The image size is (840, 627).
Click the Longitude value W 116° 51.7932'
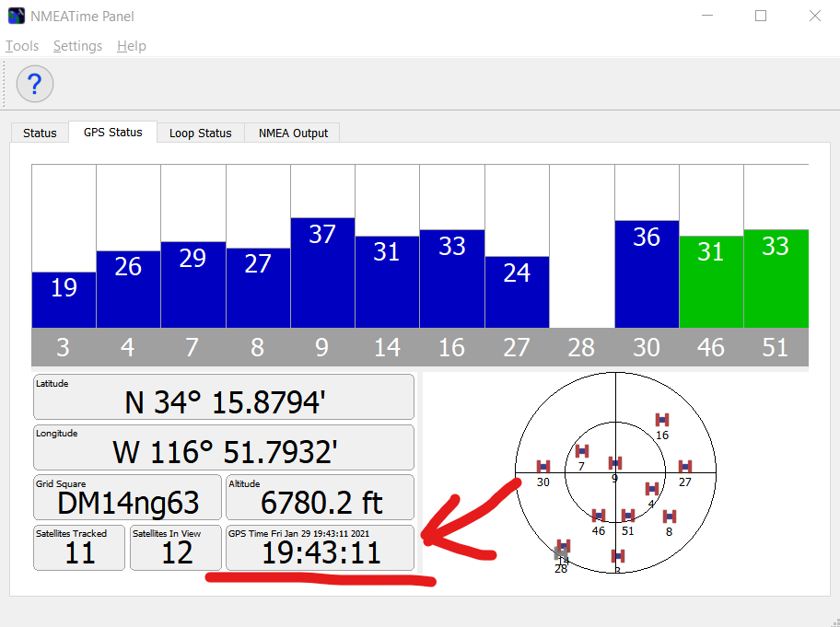pyautogui.click(x=225, y=452)
